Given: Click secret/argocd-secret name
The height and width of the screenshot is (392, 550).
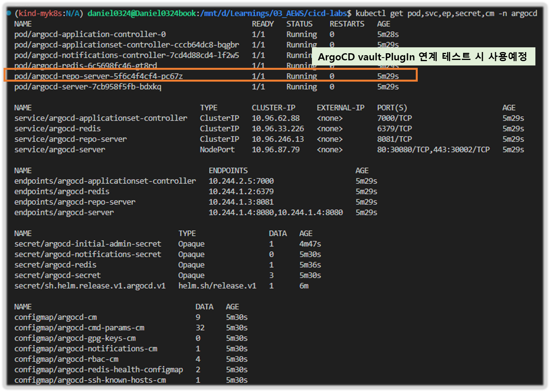Looking at the screenshot, I should point(58,275).
